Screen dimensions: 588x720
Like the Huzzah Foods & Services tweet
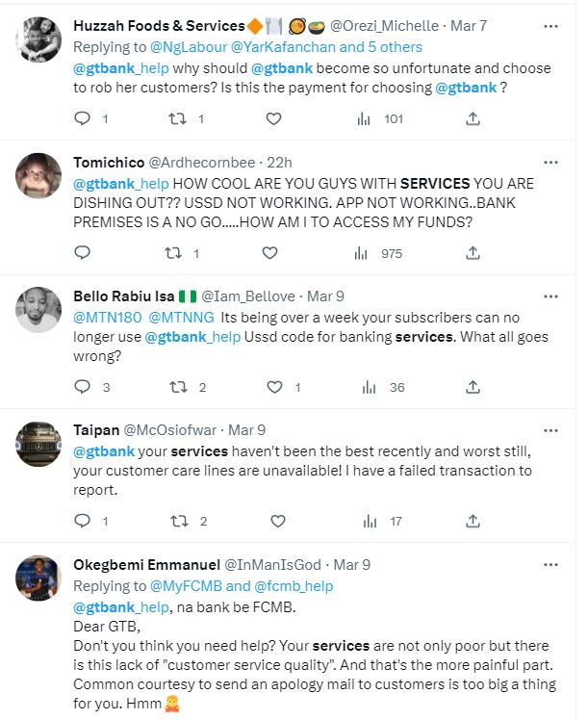273,119
